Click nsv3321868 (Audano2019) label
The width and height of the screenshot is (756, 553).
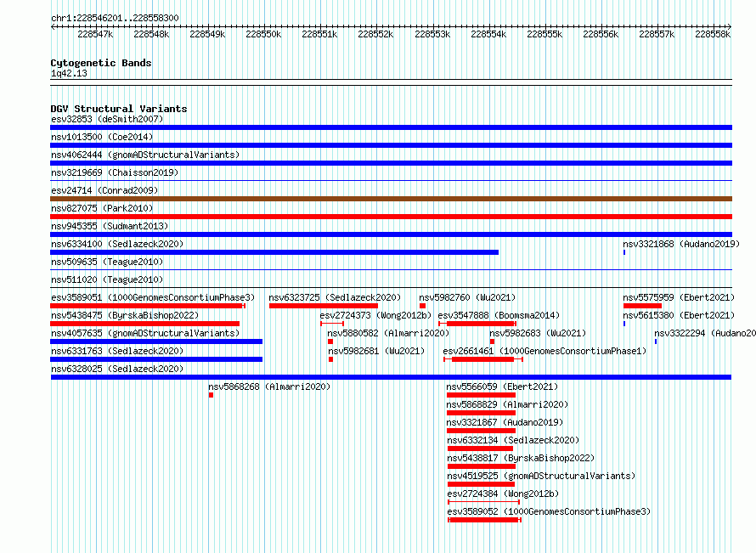point(681,244)
